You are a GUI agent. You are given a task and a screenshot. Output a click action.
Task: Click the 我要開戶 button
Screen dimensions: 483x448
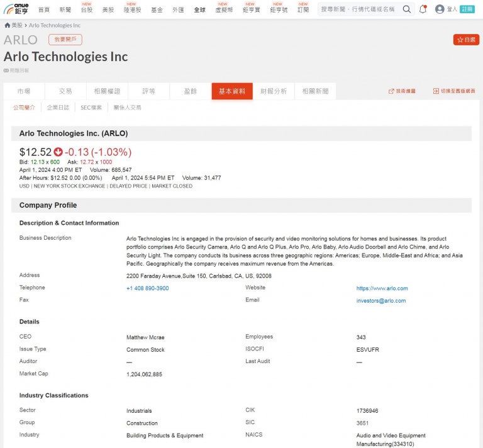[x=65, y=40]
